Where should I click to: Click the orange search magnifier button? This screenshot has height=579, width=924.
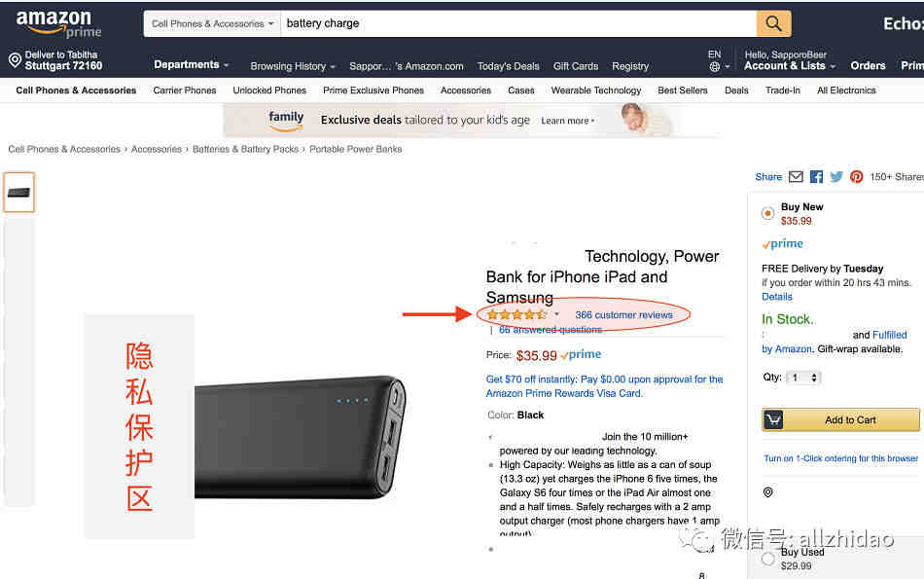click(773, 23)
